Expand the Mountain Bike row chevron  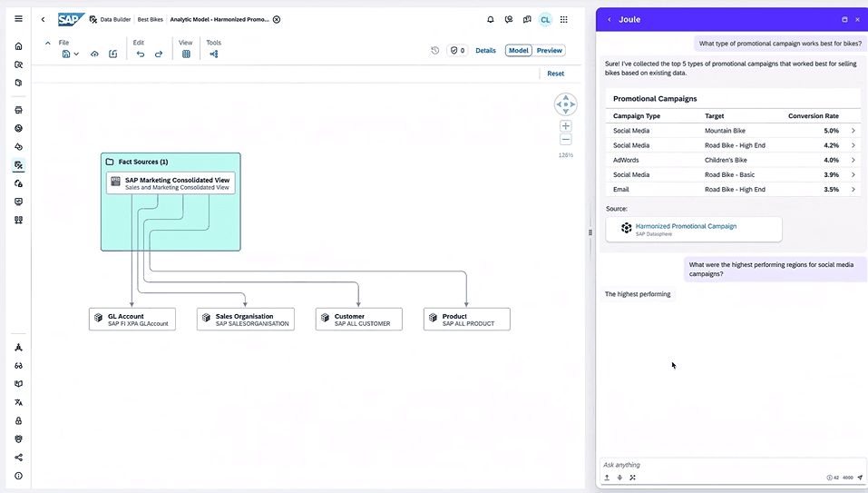click(853, 131)
